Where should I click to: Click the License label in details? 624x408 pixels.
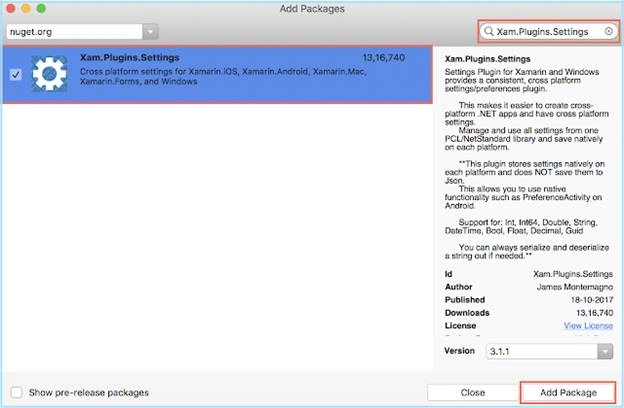click(x=460, y=326)
